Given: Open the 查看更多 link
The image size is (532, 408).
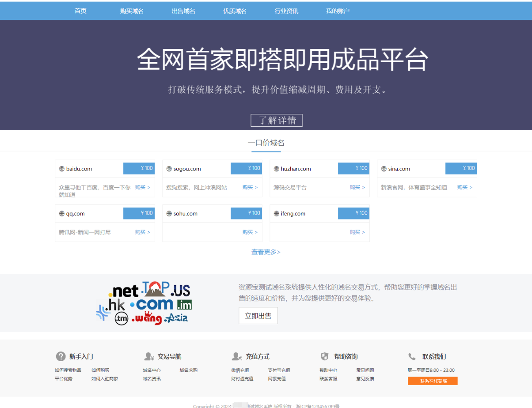Looking at the screenshot, I should click(x=266, y=252).
